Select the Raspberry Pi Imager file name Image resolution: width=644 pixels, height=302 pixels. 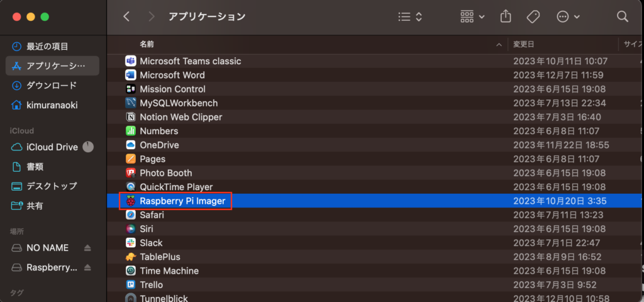click(183, 201)
